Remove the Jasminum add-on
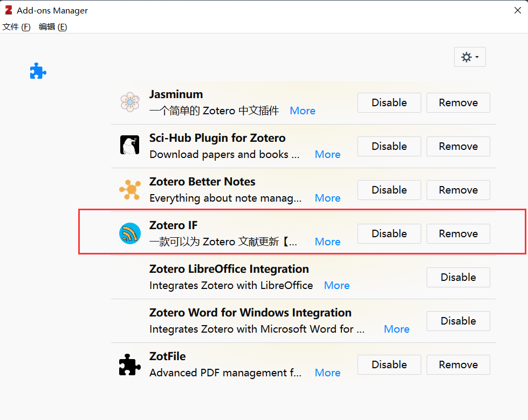The height and width of the screenshot is (420, 528). click(458, 102)
